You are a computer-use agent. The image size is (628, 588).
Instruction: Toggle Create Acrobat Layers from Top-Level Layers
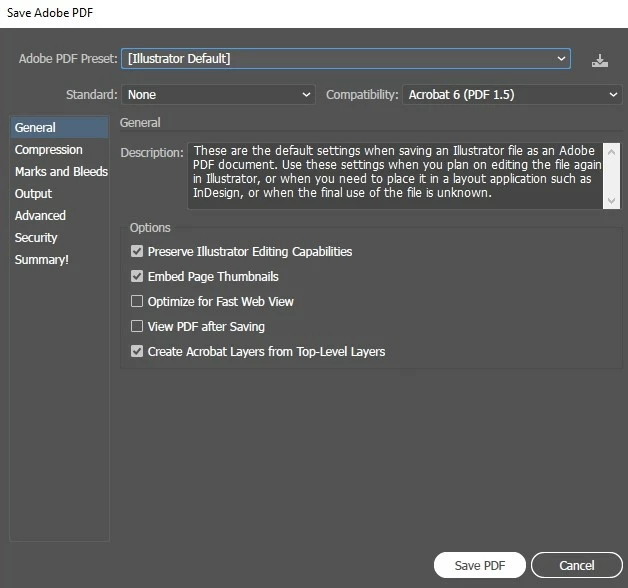point(137,351)
